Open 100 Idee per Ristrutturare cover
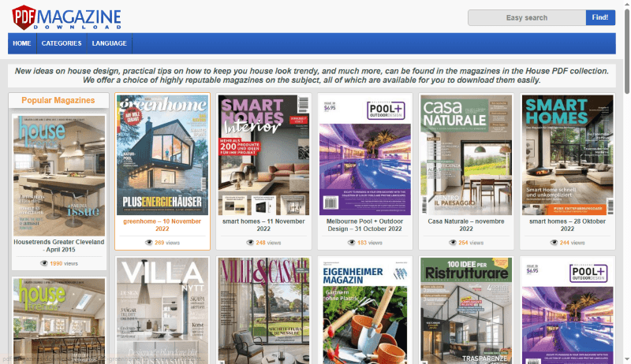 click(x=466, y=311)
